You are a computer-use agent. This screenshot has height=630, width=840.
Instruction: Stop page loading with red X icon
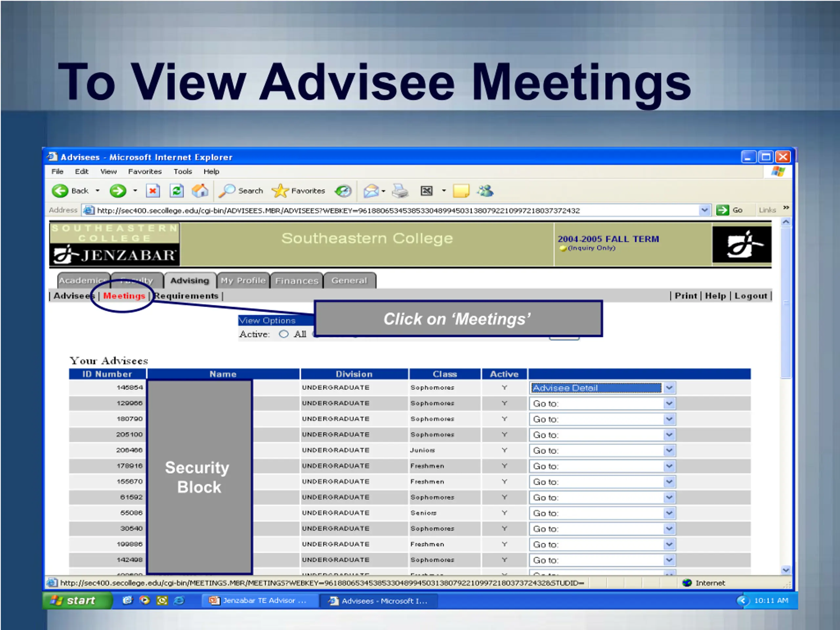153,191
